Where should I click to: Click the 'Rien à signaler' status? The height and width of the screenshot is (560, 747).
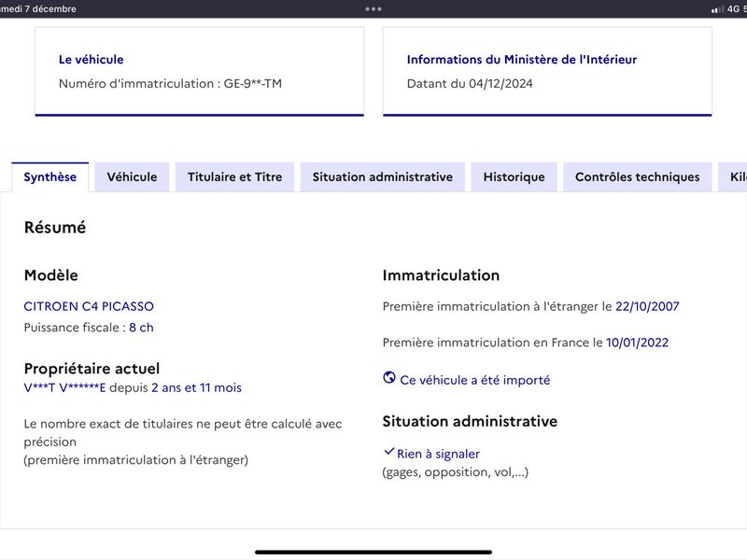point(438,454)
